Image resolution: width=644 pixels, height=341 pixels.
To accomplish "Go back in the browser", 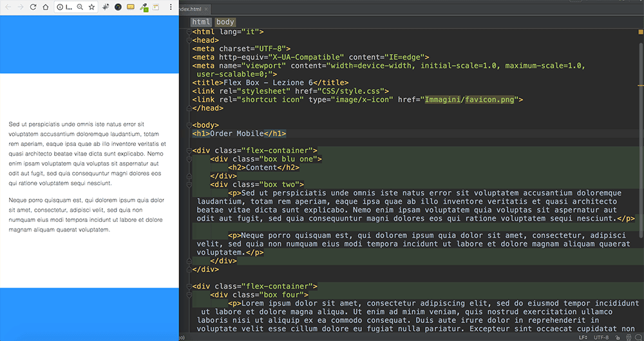I will [x=8, y=7].
